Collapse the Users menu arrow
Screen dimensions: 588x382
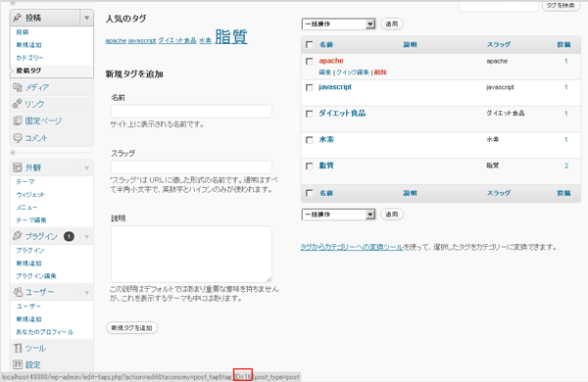point(86,292)
